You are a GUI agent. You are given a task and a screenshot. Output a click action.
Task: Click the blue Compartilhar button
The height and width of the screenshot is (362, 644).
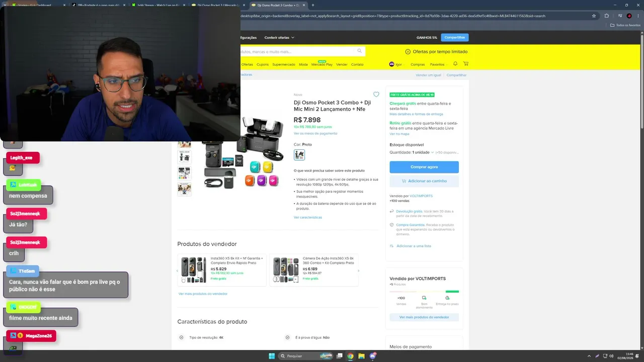tap(455, 37)
